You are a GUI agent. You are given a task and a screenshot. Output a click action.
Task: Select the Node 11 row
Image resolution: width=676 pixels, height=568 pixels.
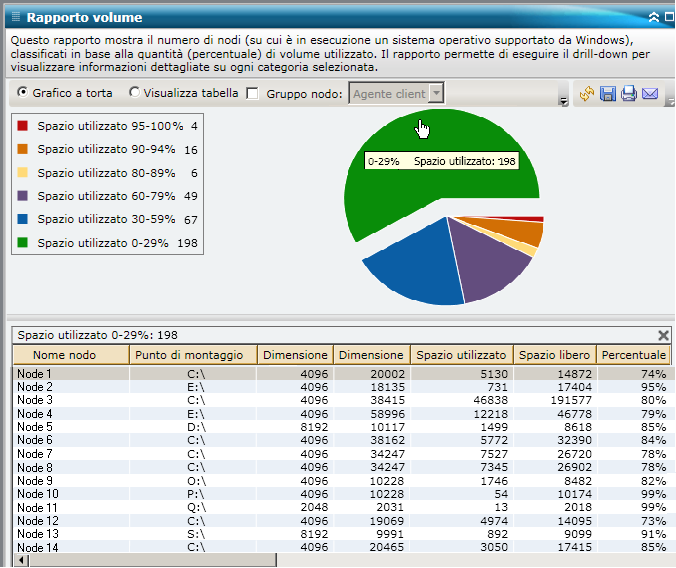(x=342, y=507)
